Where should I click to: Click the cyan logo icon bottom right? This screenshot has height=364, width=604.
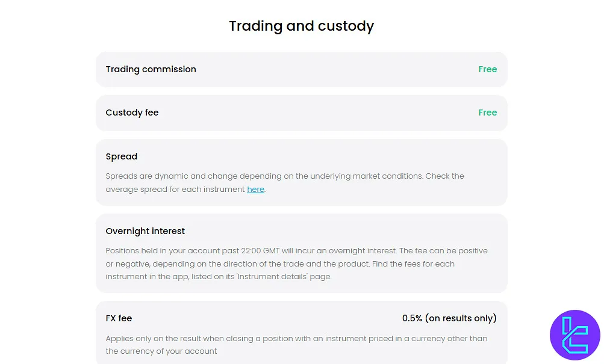tap(574, 335)
